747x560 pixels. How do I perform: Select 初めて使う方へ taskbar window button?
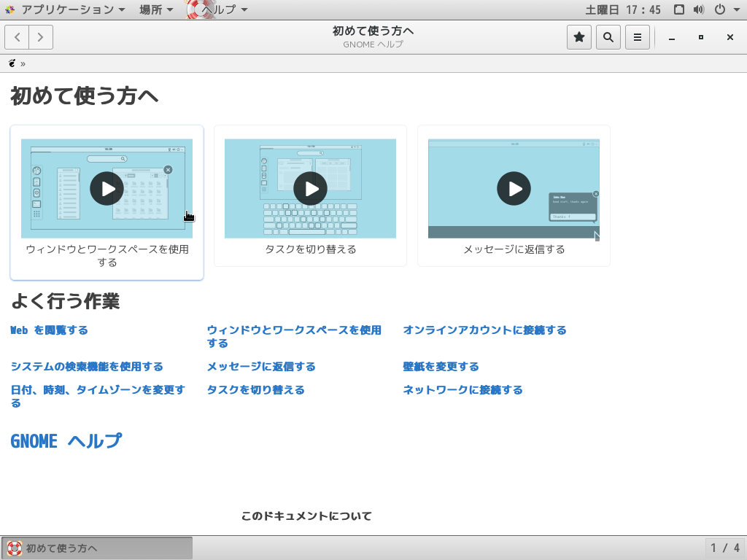pyautogui.click(x=97, y=548)
